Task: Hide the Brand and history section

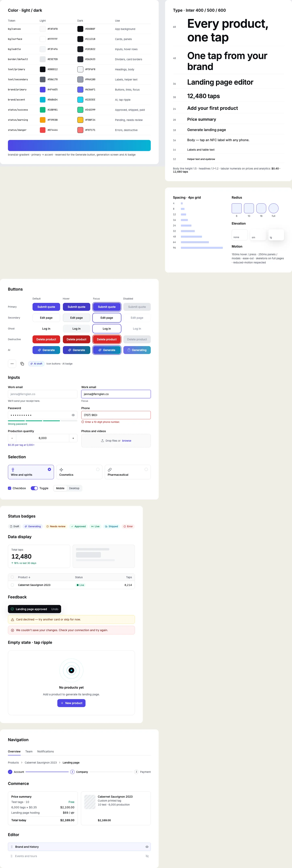Action: (x=147, y=847)
